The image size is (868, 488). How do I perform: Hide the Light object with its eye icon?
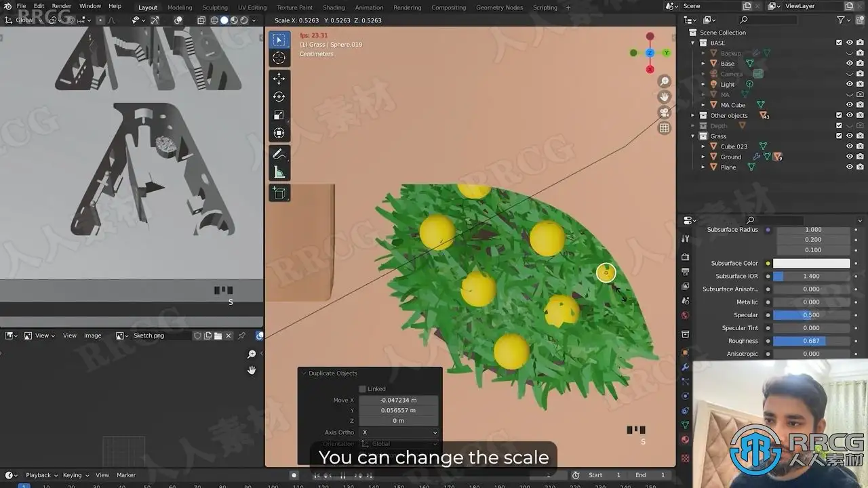tap(850, 84)
